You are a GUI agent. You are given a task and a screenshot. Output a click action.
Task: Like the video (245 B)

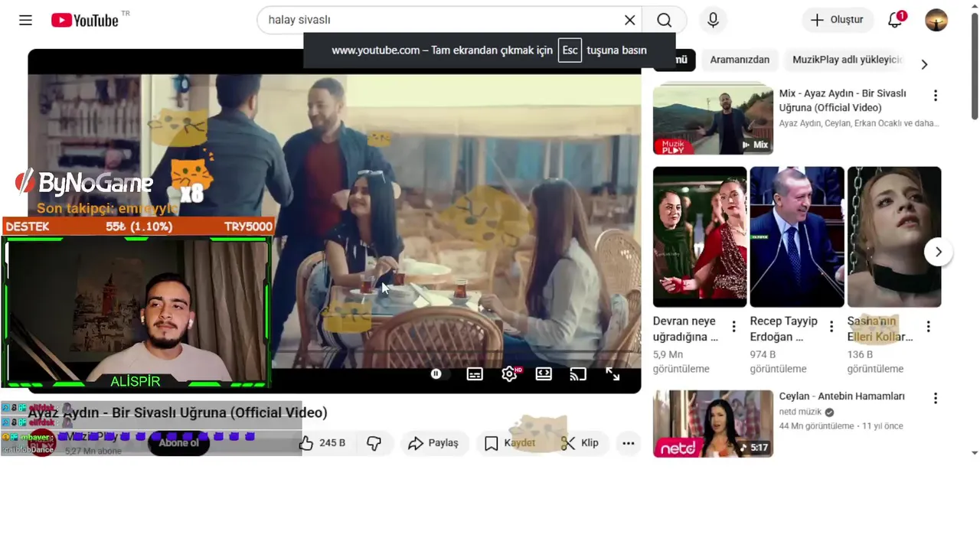(323, 443)
